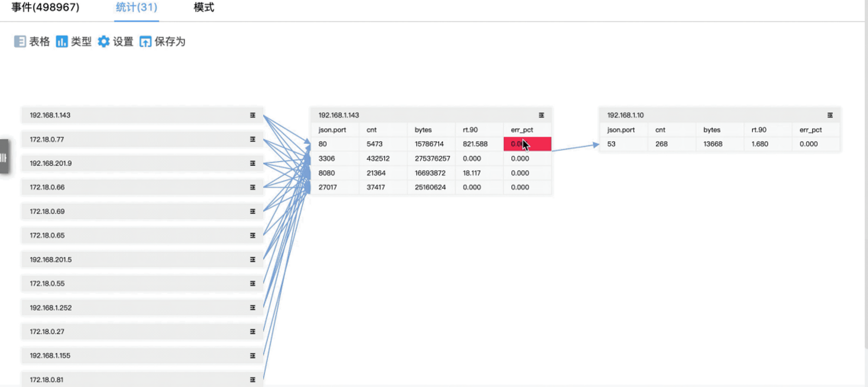Click the table icon beside 表格
868x387 pixels.
pos(20,42)
